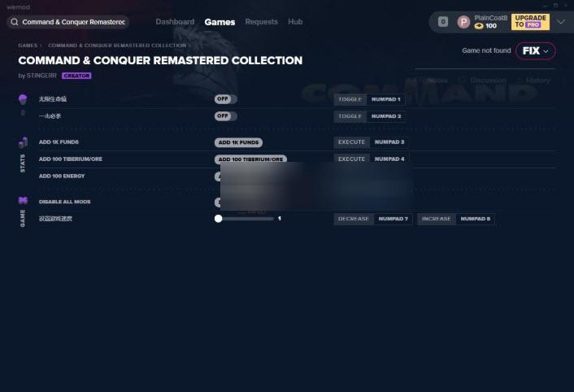Open the notifications counter icon

coord(443,22)
